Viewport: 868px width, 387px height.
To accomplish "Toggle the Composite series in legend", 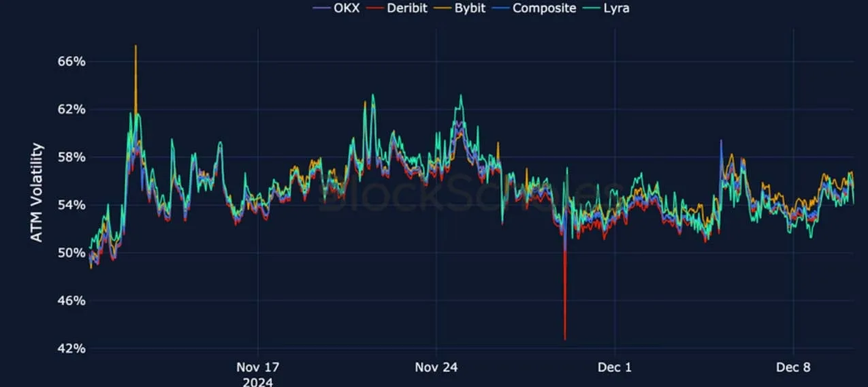I will point(533,8).
